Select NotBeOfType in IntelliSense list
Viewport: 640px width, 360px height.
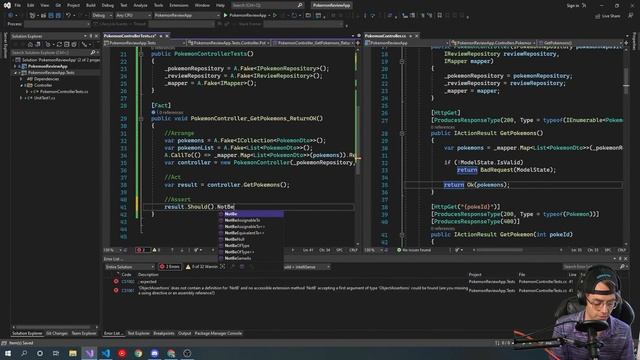tap(251, 246)
